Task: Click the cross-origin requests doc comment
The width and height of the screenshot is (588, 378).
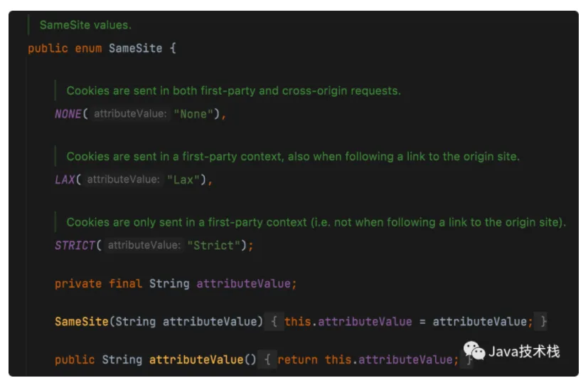Action: (x=233, y=90)
